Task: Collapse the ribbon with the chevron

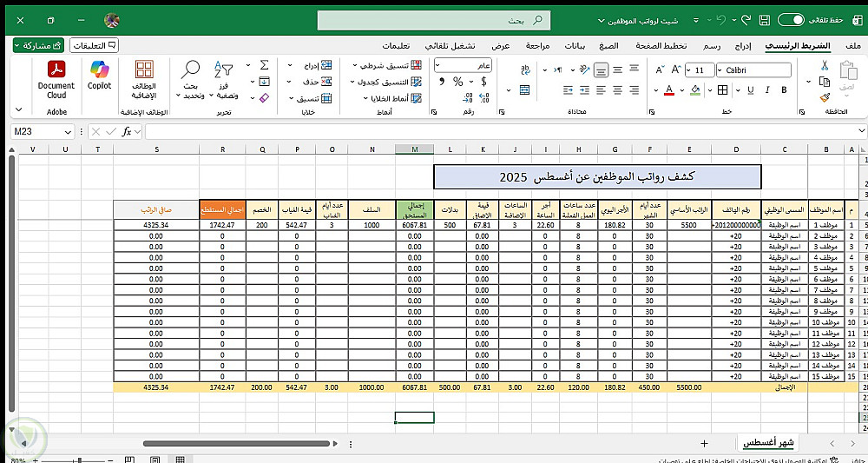Action: coord(19,109)
